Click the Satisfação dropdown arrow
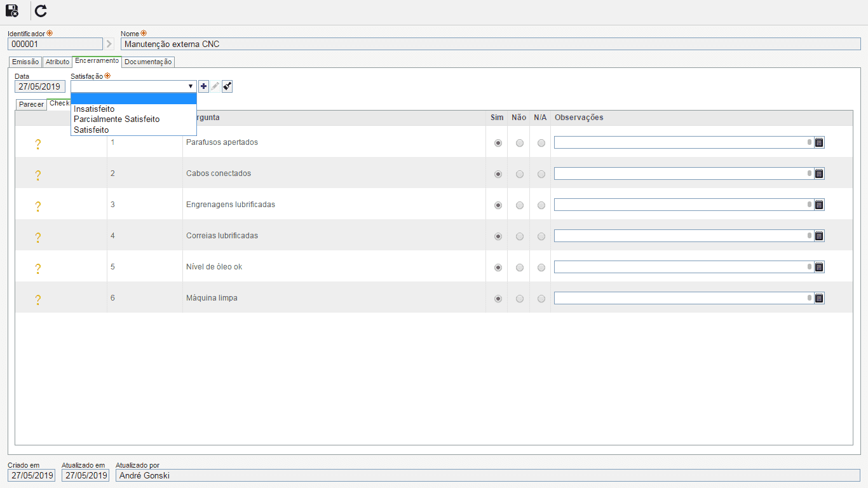 tap(191, 86)
